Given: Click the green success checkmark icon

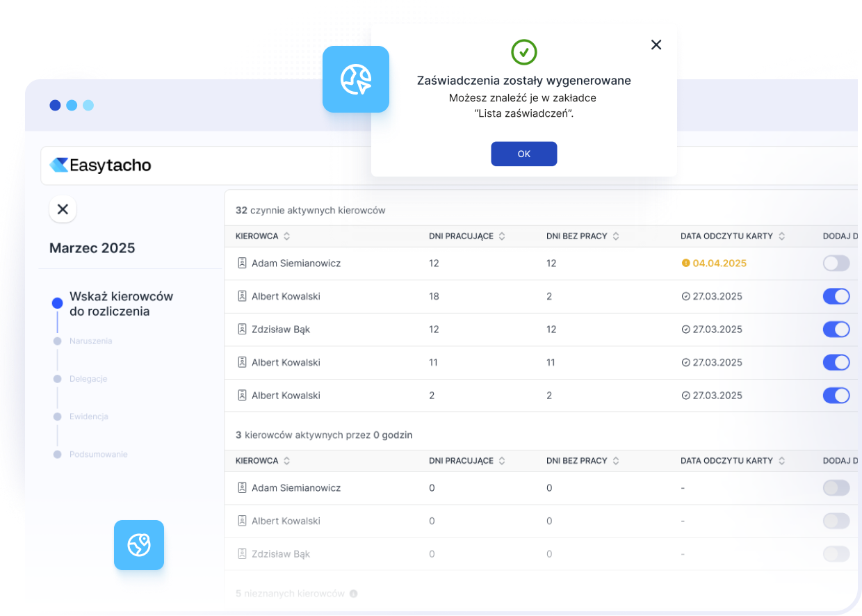Looking at the screenshot, I should click(524, 52).
